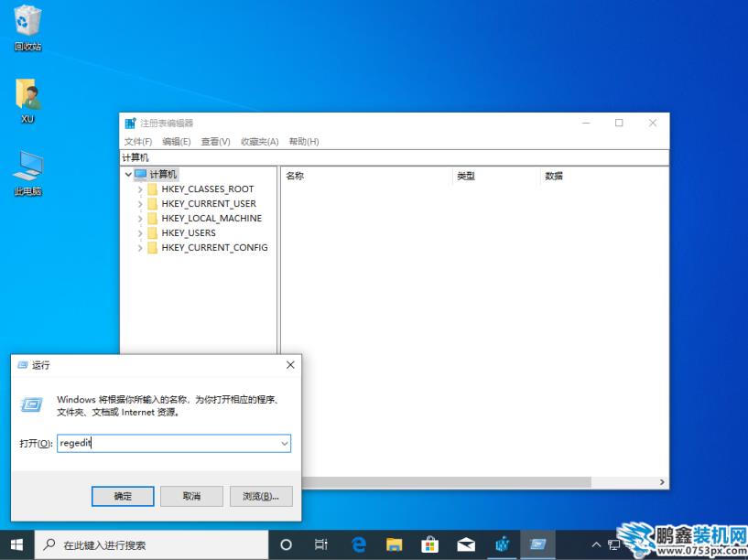Click the Run dialog title icon
Viewport: 748px width, 560px height.
coord(23,365)
